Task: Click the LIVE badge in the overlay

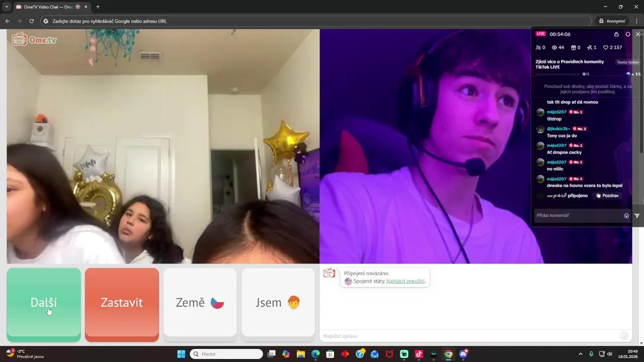Action: (x=541, y=34)
